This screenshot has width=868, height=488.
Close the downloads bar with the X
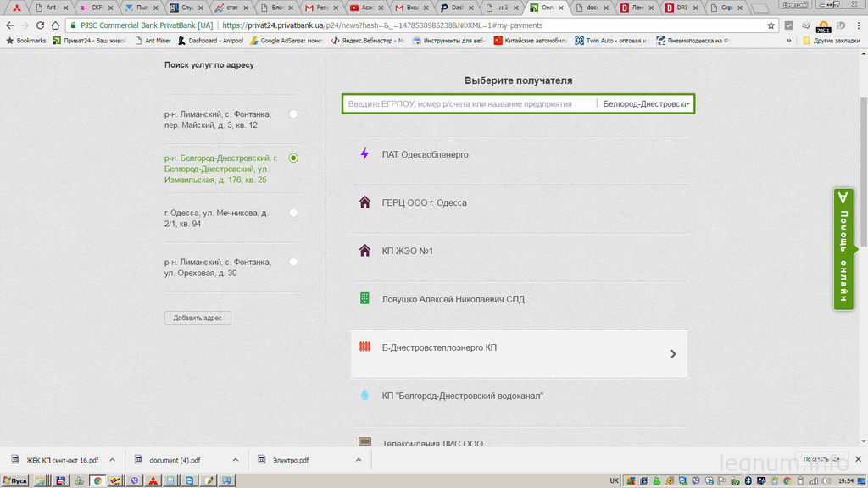click(x=858, y=459)
